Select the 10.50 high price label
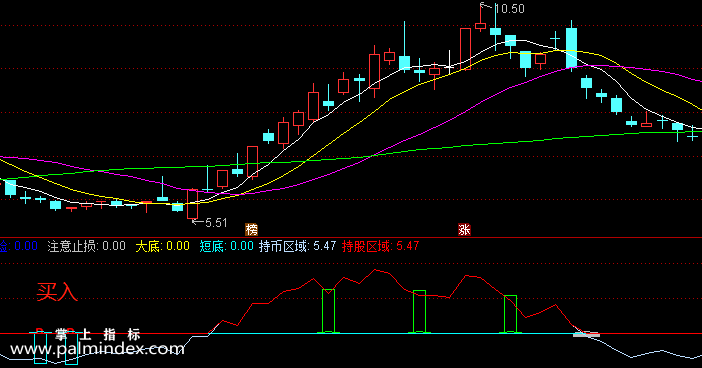Viewport: 702px width, 368px height. pos(509,9)
